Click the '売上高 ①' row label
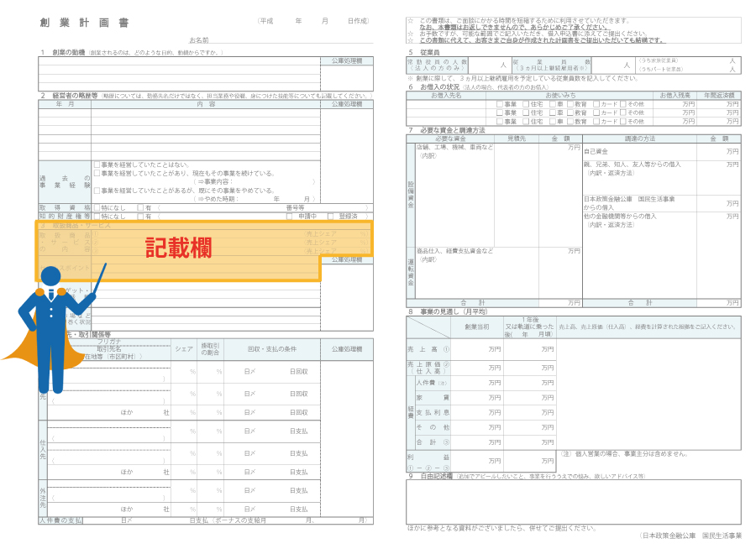The height and width of the screenshot is (554, 756). tap(428, 349)
